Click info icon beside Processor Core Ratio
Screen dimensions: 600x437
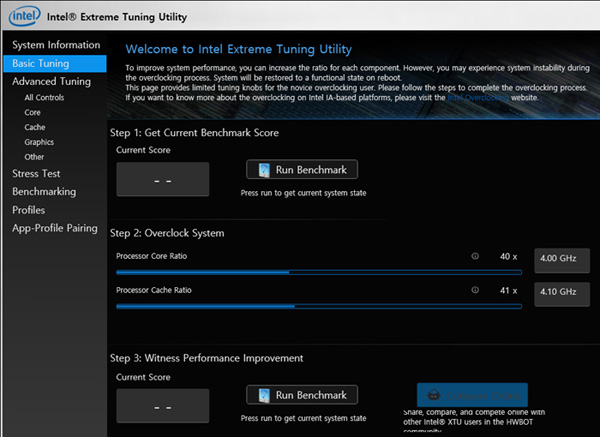[475, 256]
